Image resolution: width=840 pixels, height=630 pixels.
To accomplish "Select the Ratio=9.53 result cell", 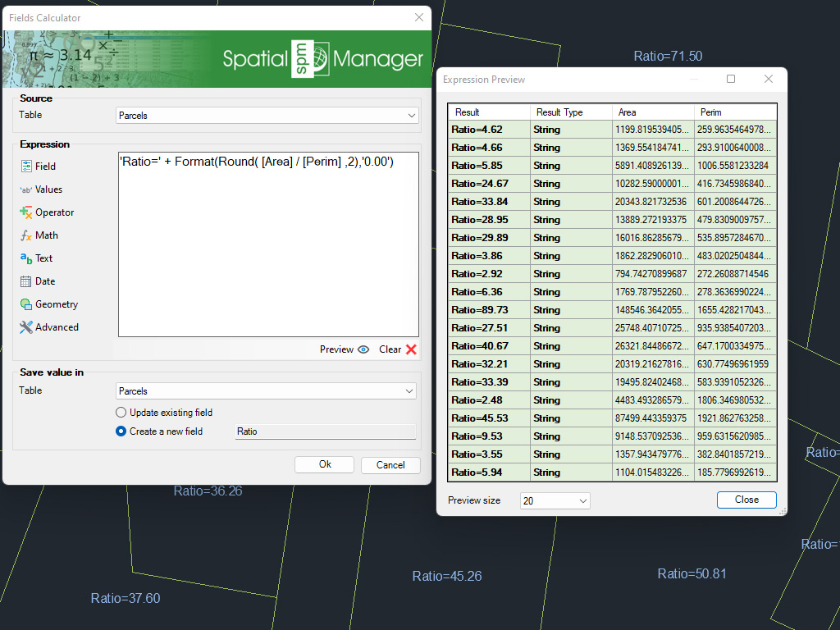I will coord(489,436).
